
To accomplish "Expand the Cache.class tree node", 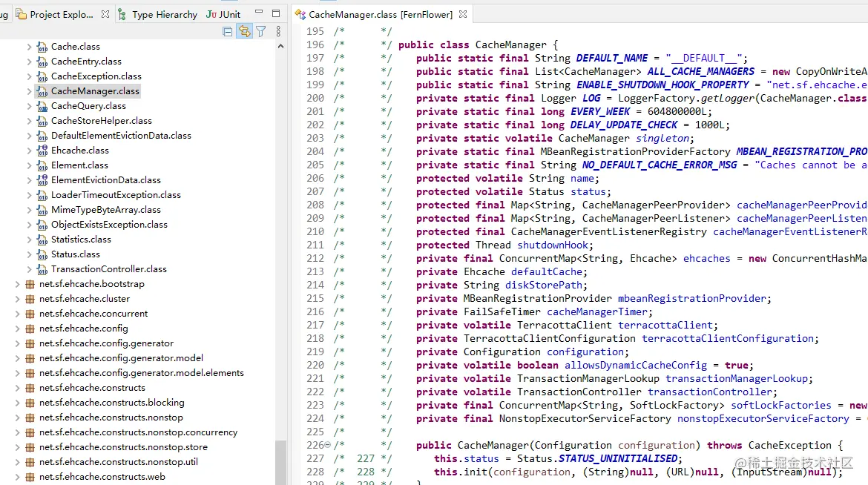I will click(x=29, y=47).
